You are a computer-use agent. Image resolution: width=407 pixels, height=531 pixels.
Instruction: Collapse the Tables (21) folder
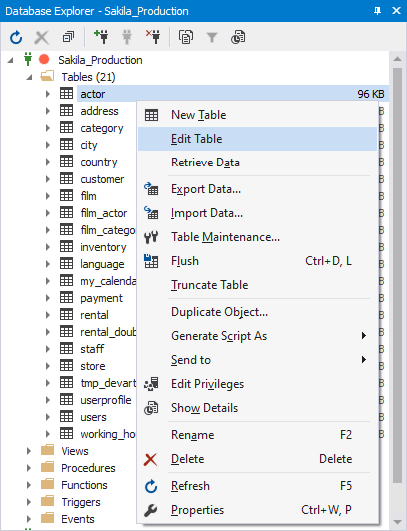(x=29, y=77)
